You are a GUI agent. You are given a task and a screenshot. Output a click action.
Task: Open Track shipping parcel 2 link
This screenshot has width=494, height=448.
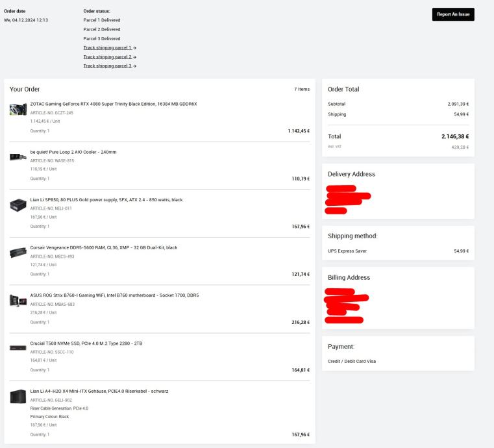(109, 57)
